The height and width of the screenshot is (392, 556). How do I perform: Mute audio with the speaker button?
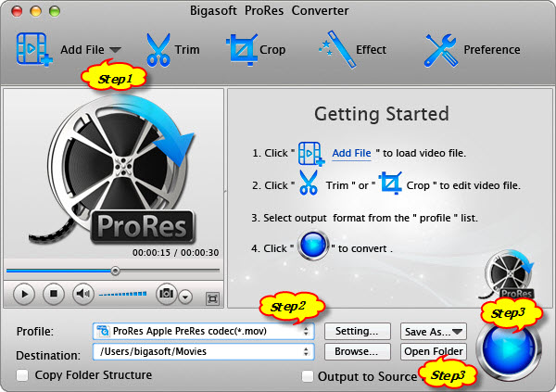[83, 294]
